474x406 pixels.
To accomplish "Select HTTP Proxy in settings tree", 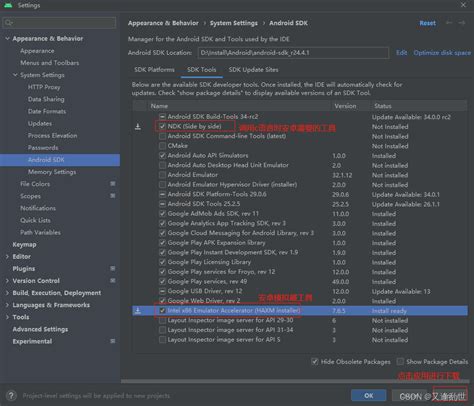I will [44, 87].
